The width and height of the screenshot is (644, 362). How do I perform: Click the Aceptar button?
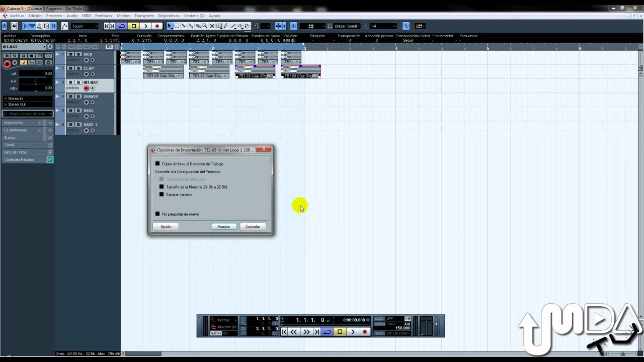(x=223, y=226)
